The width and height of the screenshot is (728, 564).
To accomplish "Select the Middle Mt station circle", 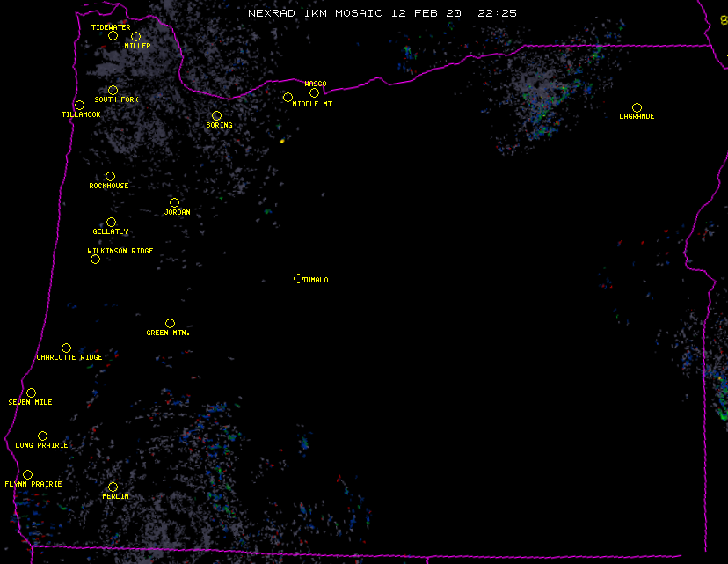I will pos(288,98).
